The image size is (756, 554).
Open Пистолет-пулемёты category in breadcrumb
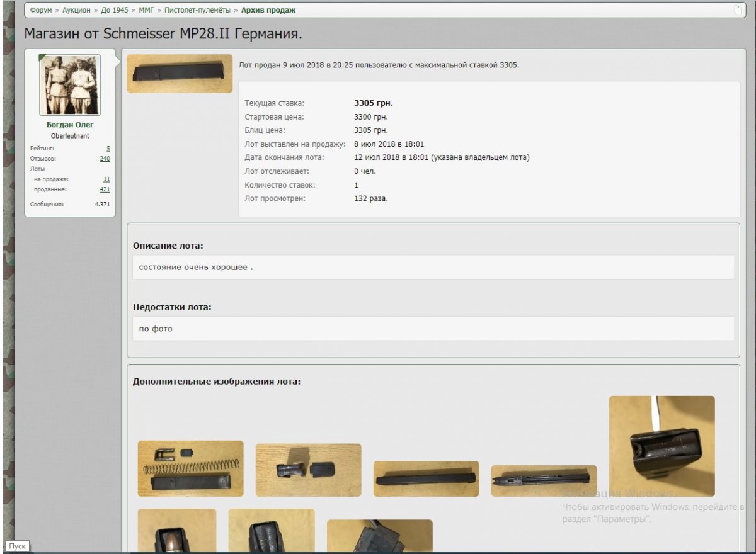[197, 10]
